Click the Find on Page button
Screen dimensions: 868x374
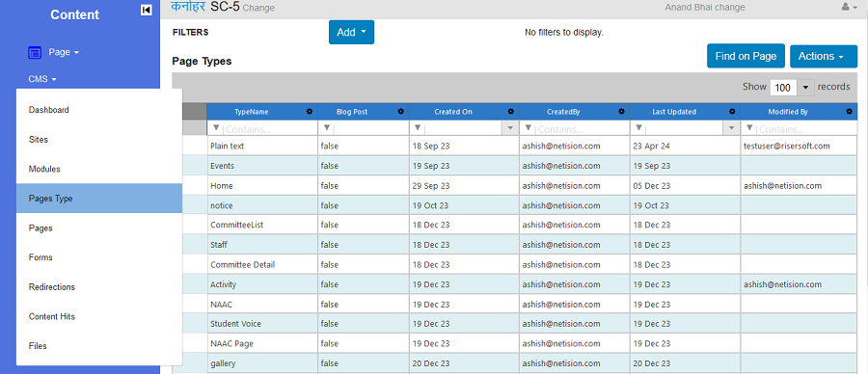tap(746, 56)
